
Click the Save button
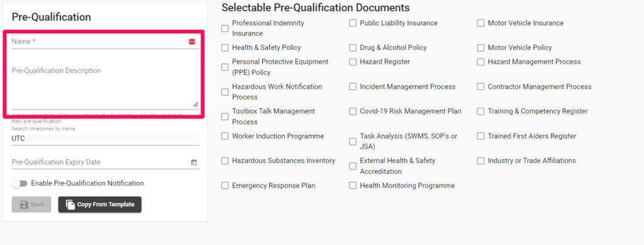pyautogui.click(x=31, y=205)
